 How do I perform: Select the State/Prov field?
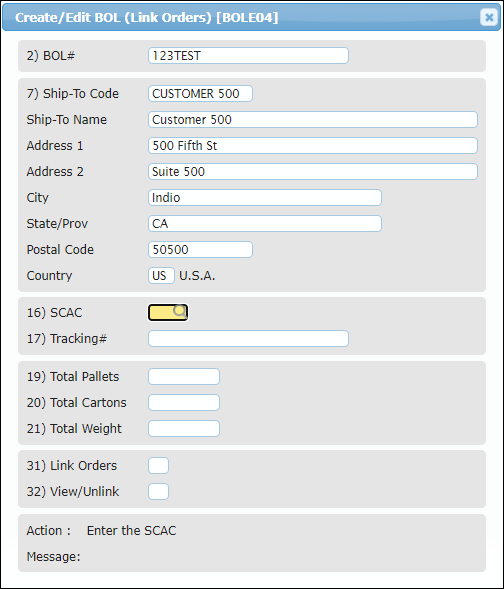click(x=265, y=224)
